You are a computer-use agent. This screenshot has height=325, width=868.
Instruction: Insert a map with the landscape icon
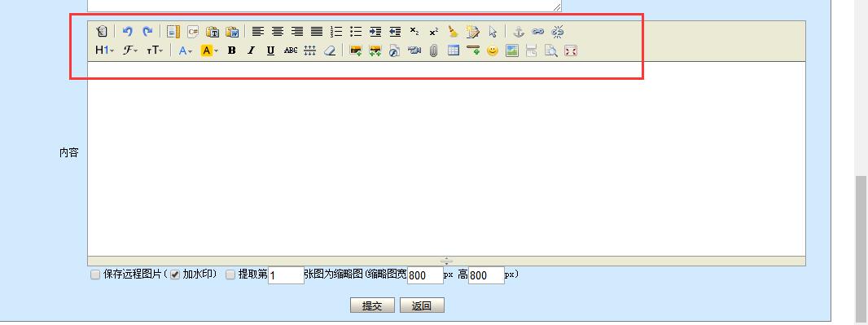click(x=512, y=51)
